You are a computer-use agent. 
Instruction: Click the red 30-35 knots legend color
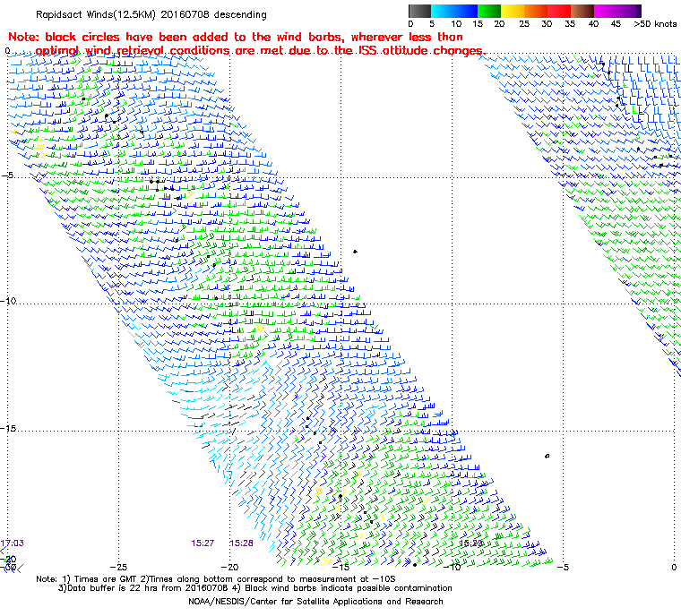click(x=559, y=11)
